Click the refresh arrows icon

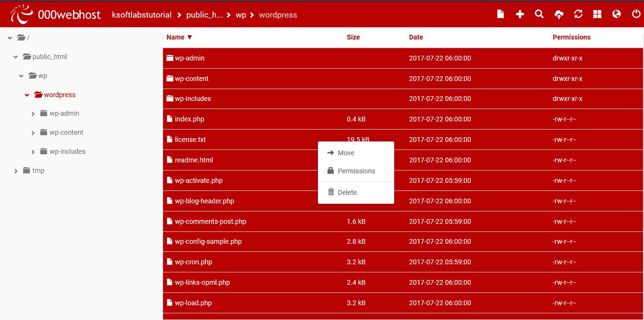[x=578, y=14]
